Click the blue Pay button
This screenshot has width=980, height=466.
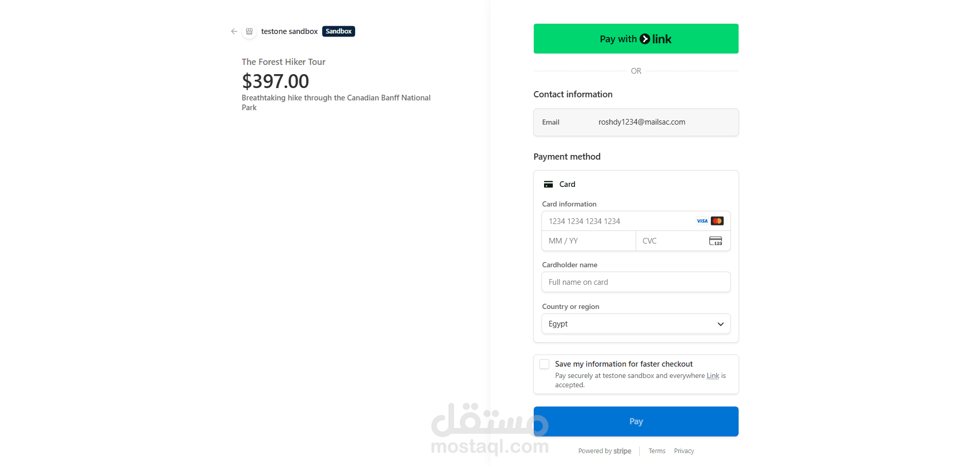point(636,421)
